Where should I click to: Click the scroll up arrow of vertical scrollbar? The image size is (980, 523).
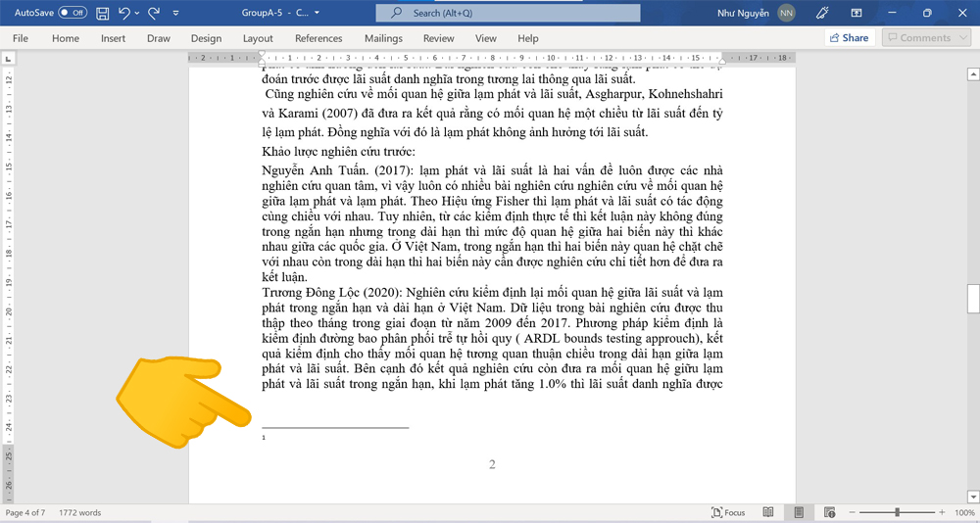pyautogui.click(x=973, y=74)
